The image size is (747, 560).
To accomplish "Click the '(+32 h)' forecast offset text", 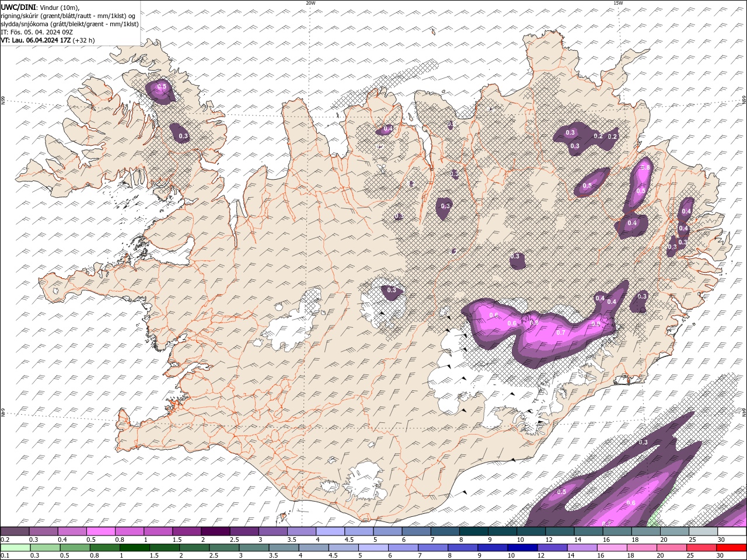I will 84,40.
